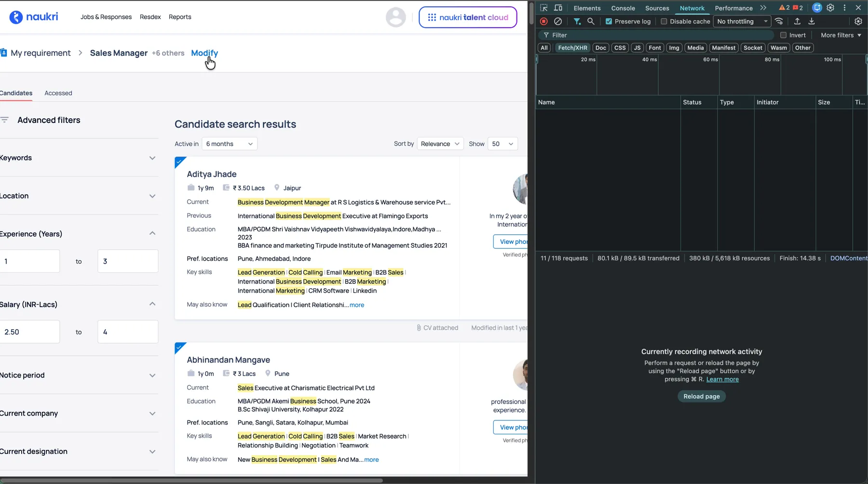Toggle the Preserve log checkbox
This screenshot has width=868, height=484.
point(609,21)
